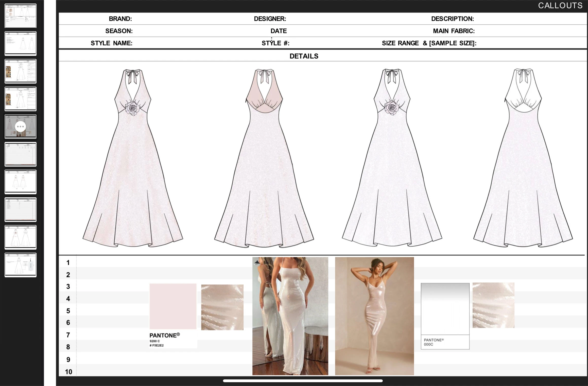Select the rose flower on first dress sketch
Image resolution: width=588 pixels, height=386 pixels.
[x=133, y=108]
